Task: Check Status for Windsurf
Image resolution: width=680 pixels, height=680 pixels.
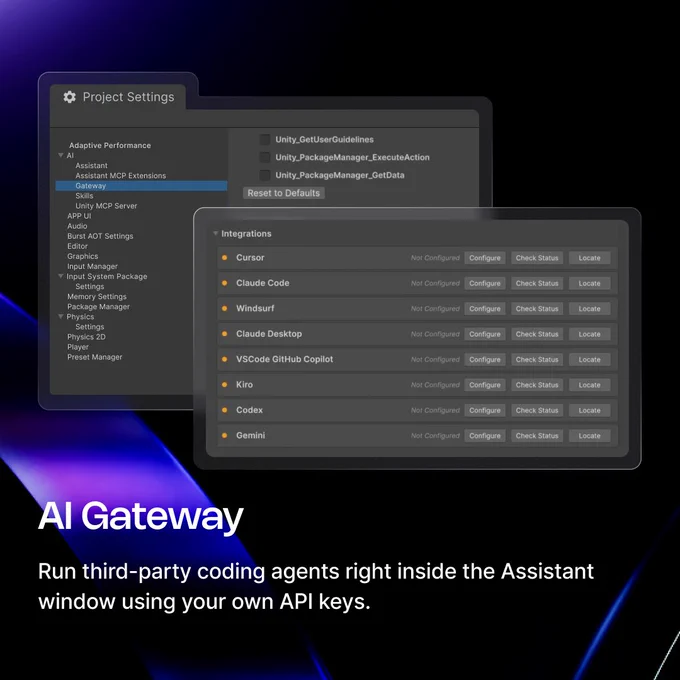Action: click(x=537, y=308)
